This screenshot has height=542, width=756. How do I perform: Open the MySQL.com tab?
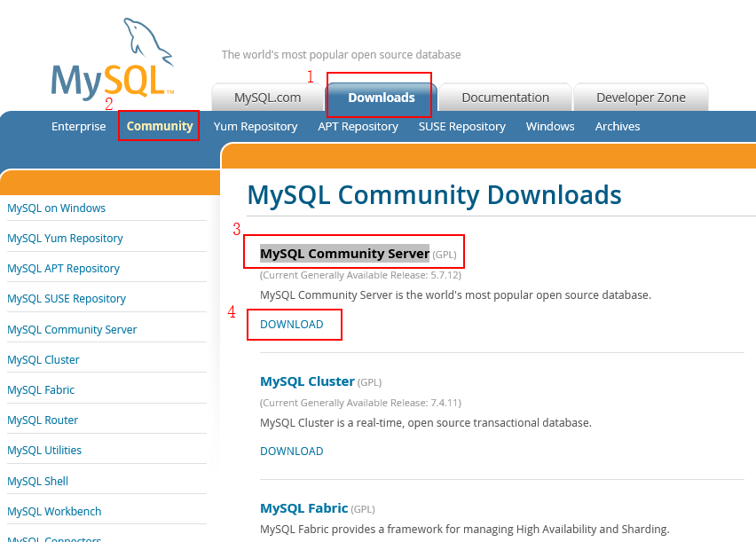point(268,98)
